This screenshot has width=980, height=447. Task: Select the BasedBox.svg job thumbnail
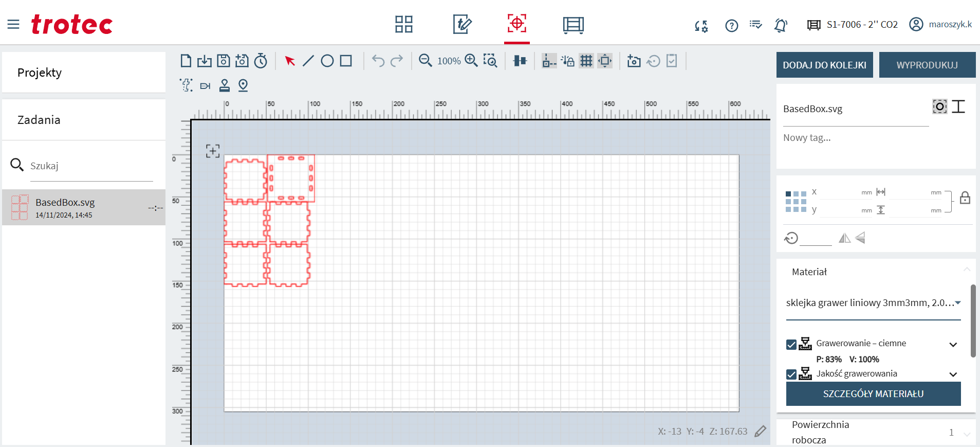click(20, 207)
